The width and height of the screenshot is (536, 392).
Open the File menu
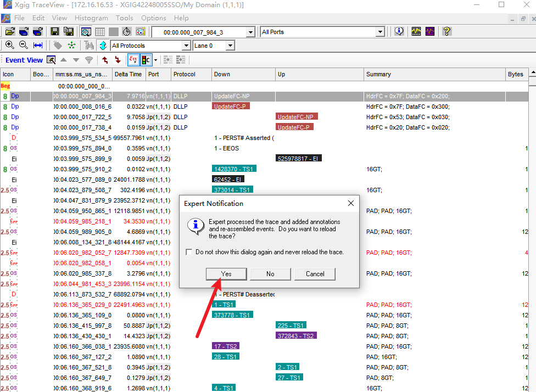pos(19,18)
